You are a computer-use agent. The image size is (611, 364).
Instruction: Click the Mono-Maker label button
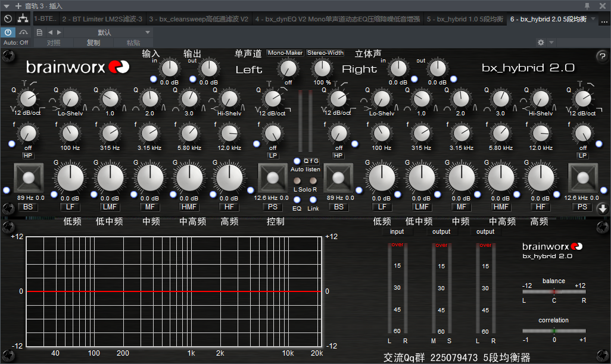pos(285,52)
